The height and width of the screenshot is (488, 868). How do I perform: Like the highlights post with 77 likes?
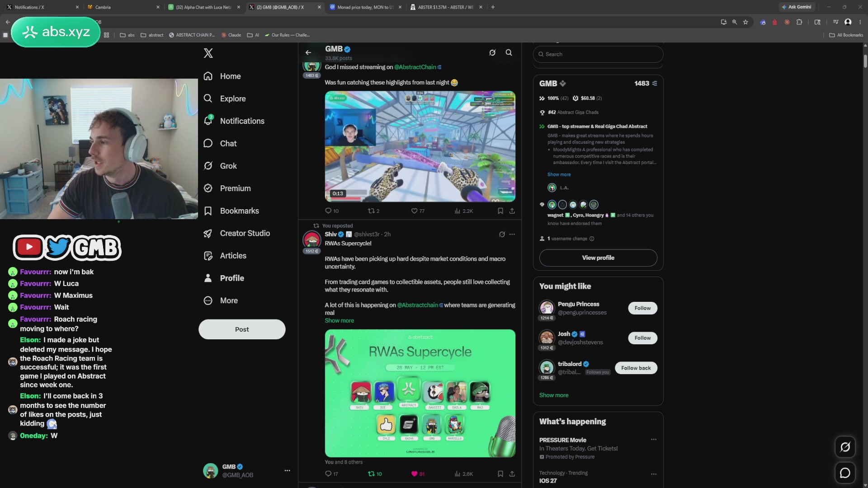tap(418, 211)
